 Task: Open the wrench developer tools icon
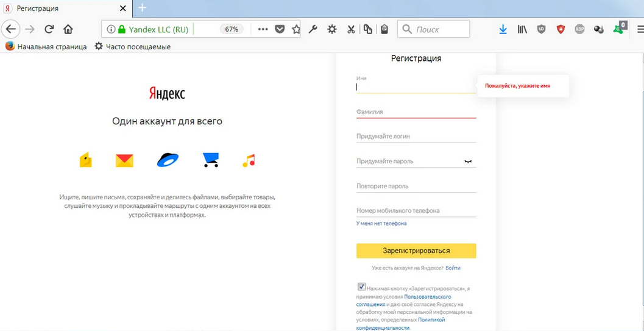[x=313, y=29]
